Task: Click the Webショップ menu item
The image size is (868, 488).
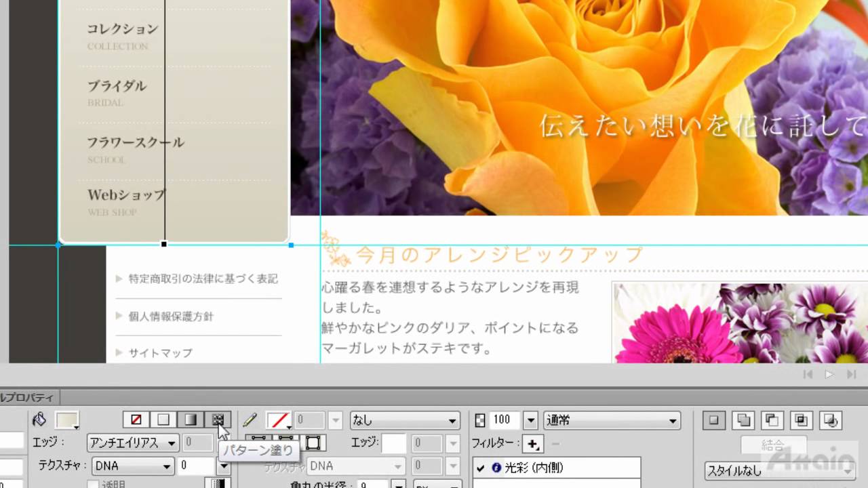Action: (126, 195)
